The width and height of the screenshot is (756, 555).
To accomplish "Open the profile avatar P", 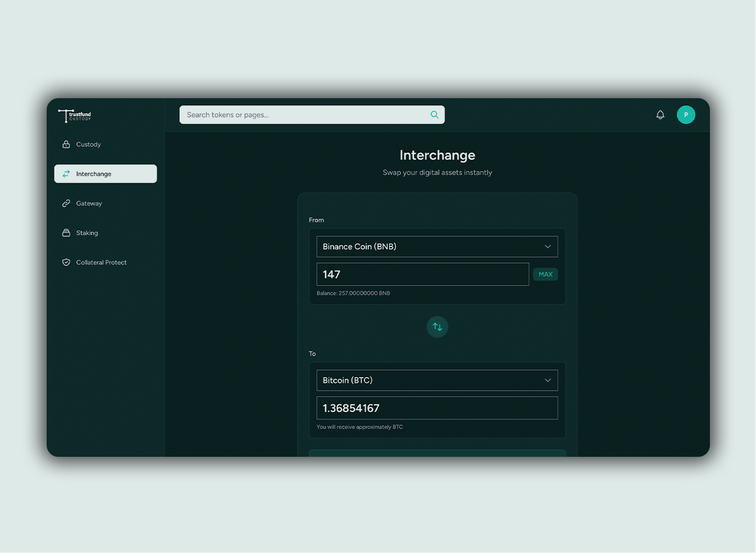I will tap(686, 115).
